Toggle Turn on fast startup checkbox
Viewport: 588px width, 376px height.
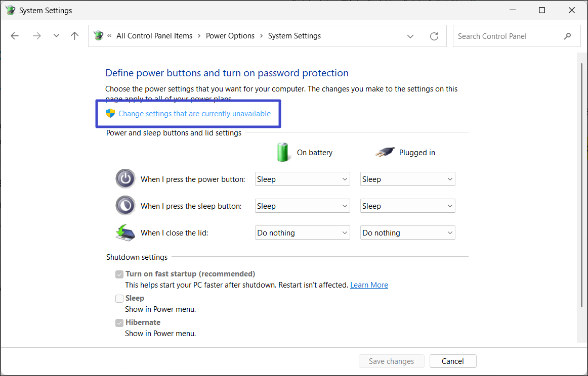pyautogui.click(x=119, y=274)
